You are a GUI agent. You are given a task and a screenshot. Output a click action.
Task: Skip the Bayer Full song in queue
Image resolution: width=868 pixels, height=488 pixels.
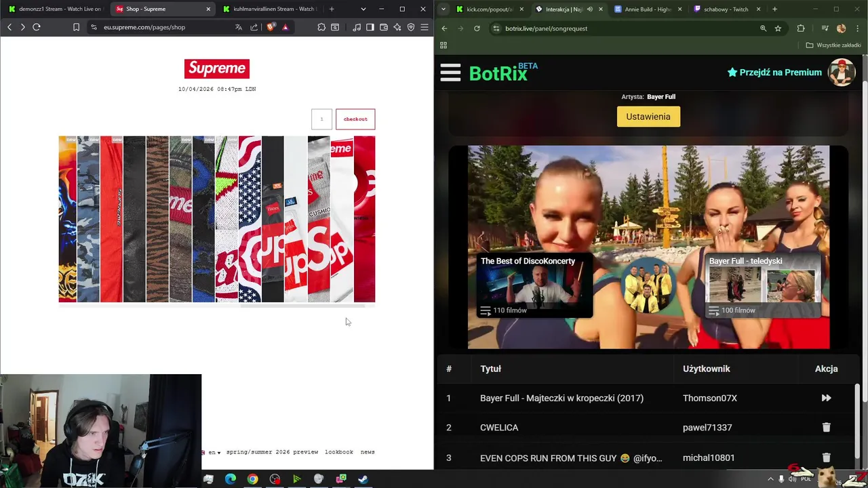(x=826, y=399)
